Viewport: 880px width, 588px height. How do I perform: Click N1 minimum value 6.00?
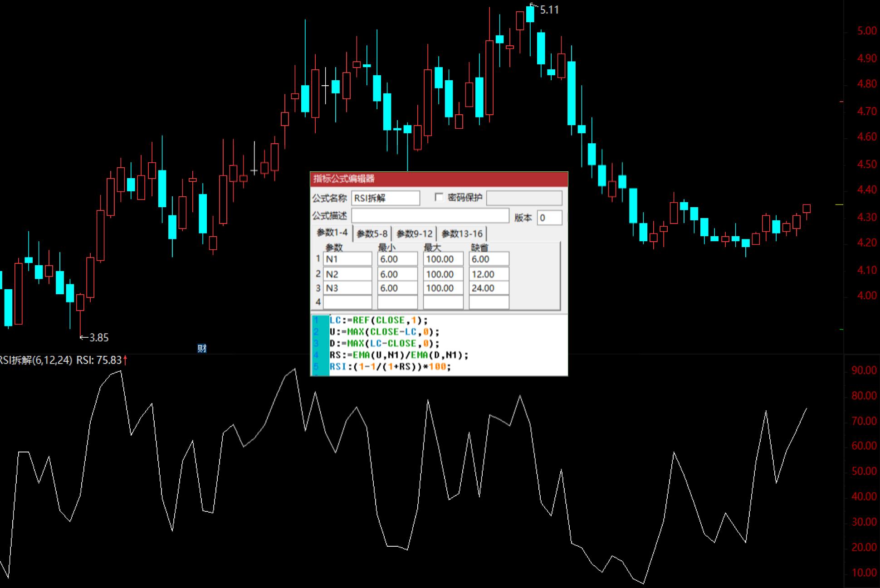tap(397, 259)
